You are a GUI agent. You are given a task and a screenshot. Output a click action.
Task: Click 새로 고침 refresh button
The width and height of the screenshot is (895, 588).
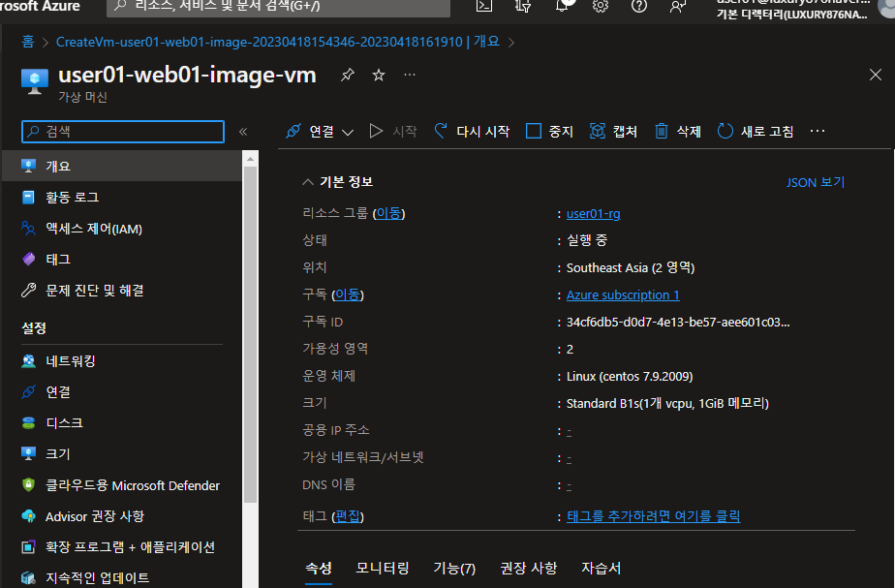tap(756, 132)
